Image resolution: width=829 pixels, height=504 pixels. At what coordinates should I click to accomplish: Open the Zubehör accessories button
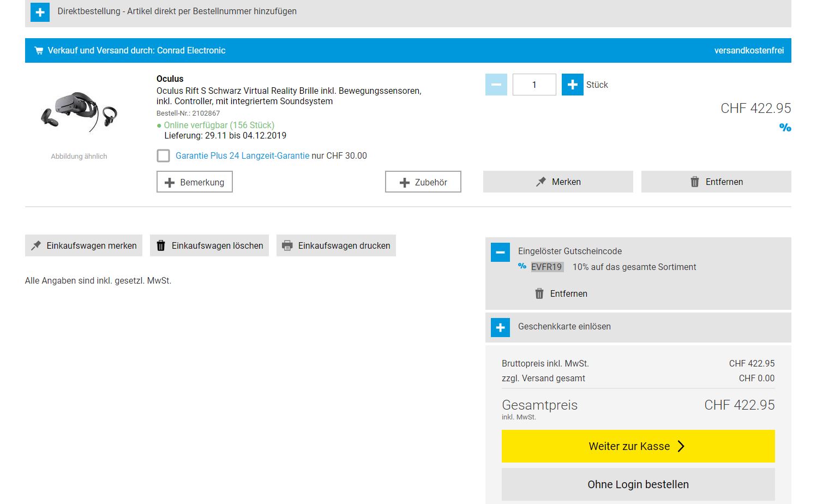423,182
